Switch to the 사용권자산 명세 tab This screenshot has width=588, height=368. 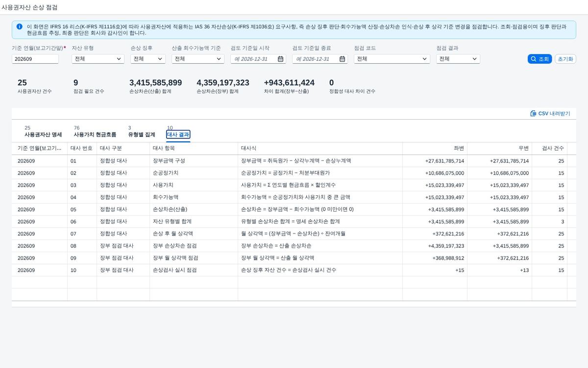[x=43, y=134]
